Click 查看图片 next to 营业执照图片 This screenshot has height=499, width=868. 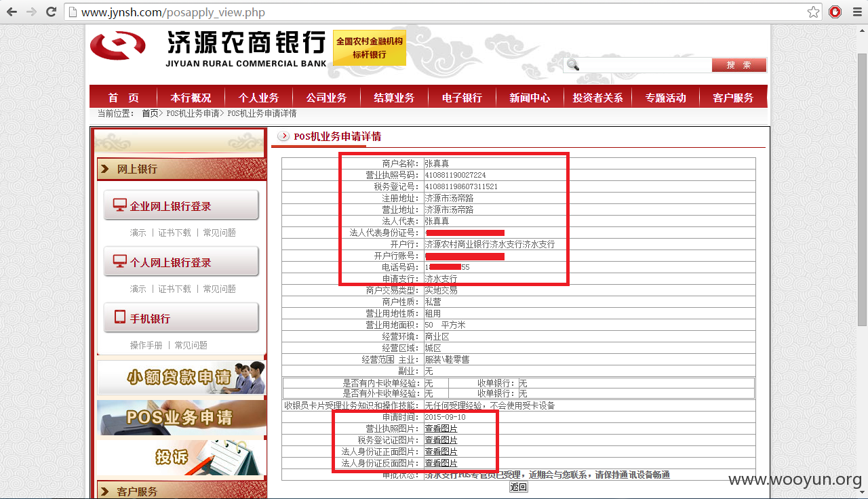[441, 428]
